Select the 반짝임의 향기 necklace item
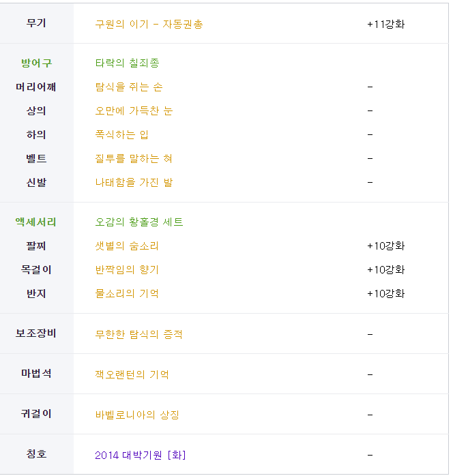Viewport: 453px width, 476px height. click(127, 270)
